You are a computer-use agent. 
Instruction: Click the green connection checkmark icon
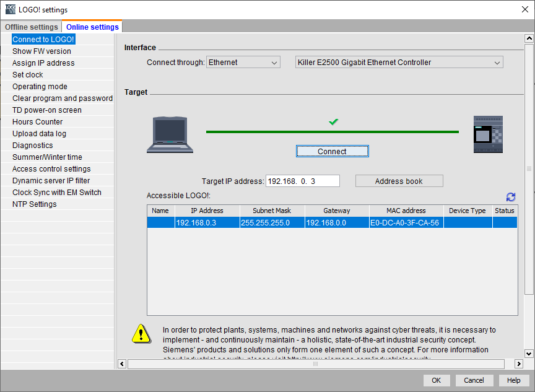(x=333, y=122)
